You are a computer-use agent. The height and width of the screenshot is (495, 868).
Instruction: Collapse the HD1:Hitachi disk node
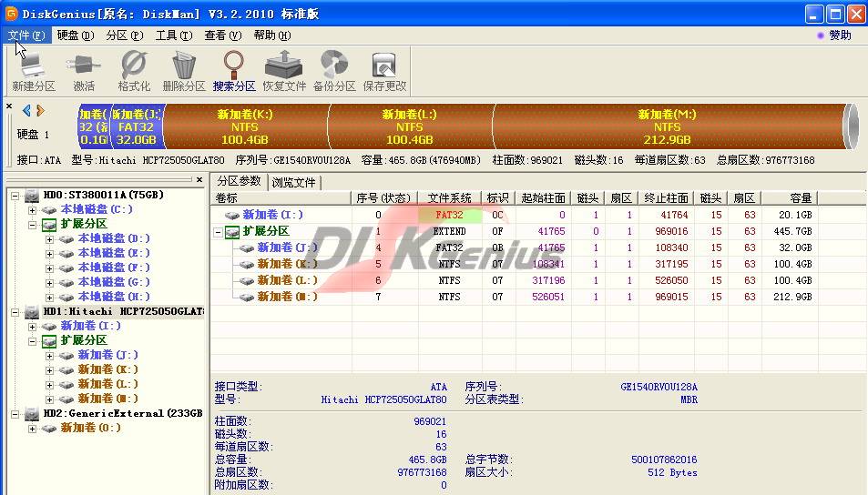click(x=15, y=312)
